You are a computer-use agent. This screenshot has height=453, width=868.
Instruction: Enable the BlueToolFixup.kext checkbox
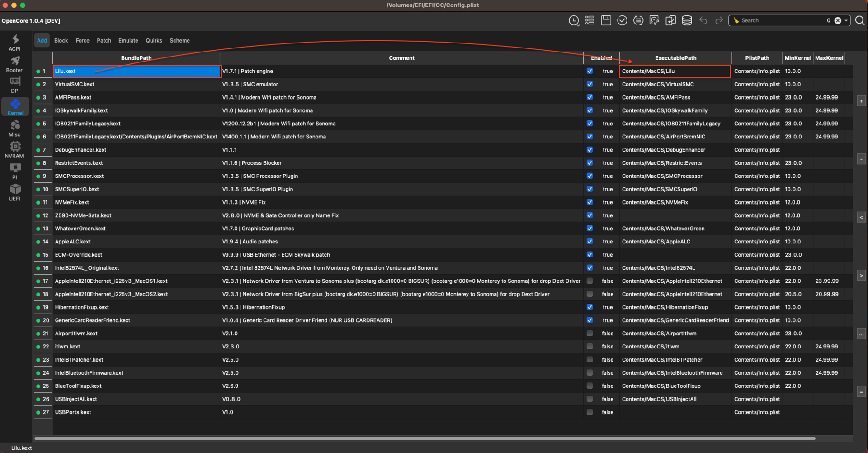pyautogui.click(x=590, y=386)
